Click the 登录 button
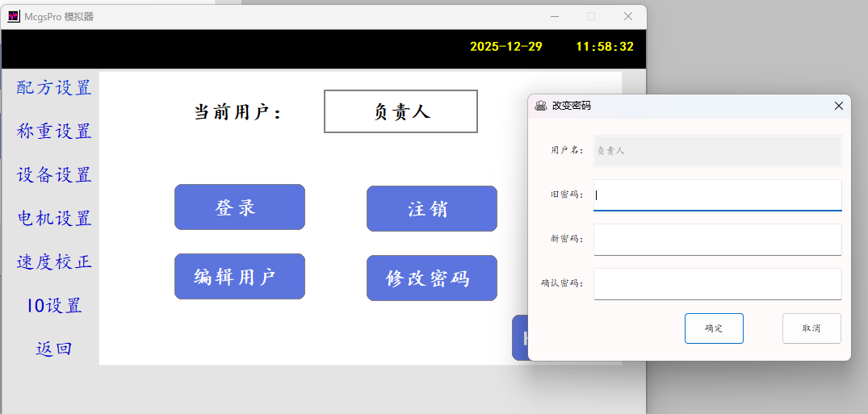 pos(240,207)
